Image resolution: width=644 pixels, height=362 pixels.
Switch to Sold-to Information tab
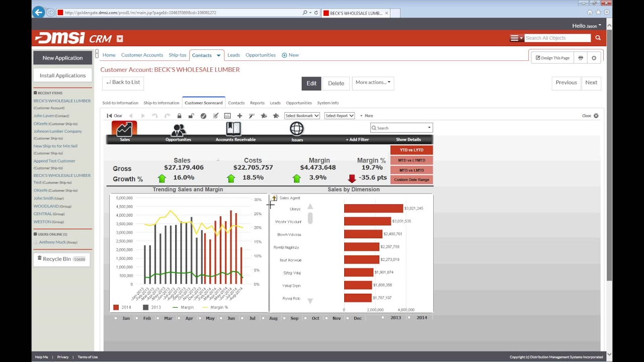(120, 103)
